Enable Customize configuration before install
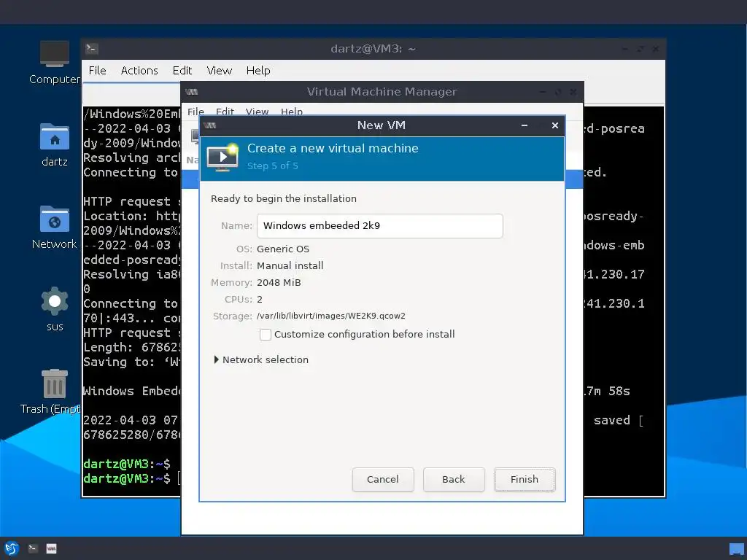The image size is (747, 560). (x=266, y=335)
